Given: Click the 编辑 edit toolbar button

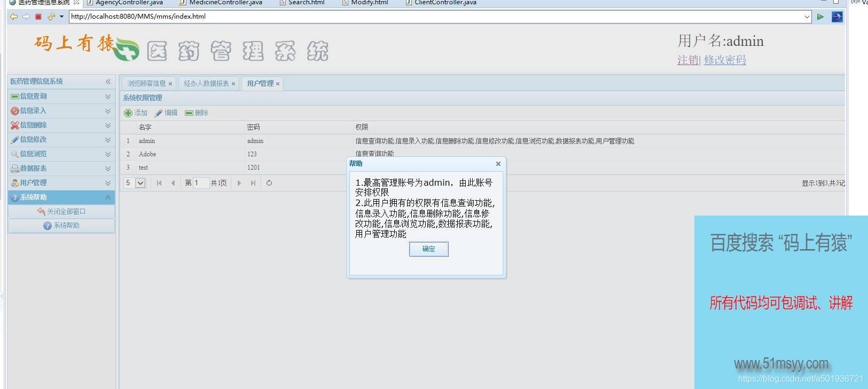Looking at the screenshot, I should [166, 113].
